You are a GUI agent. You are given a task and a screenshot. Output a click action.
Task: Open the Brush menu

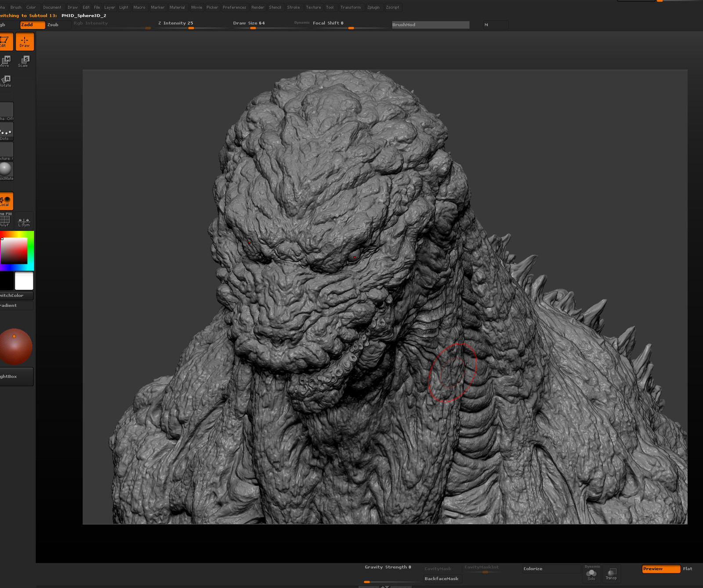(x=16, y=7)
